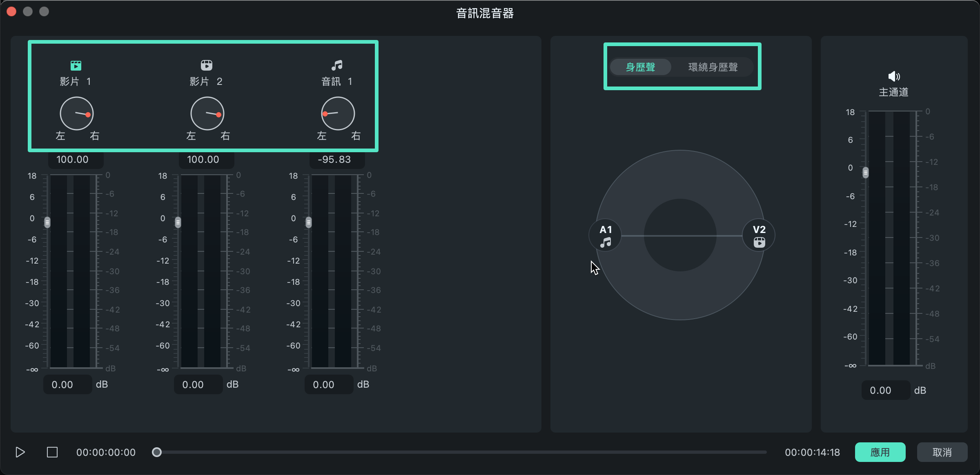Click the 應用 apply button
980x475 pixels.
(880, 452)
